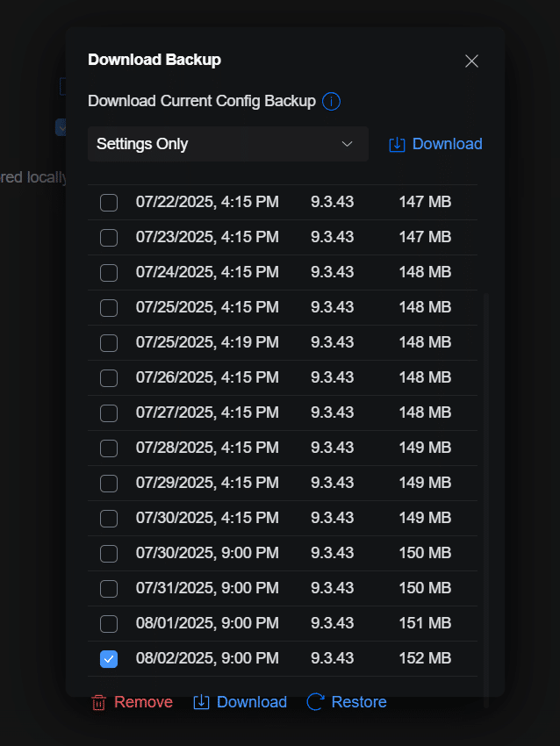Check the 07/25/2025 4:19 PM backup
Screen dimensions: 560x746
point(108,342)
